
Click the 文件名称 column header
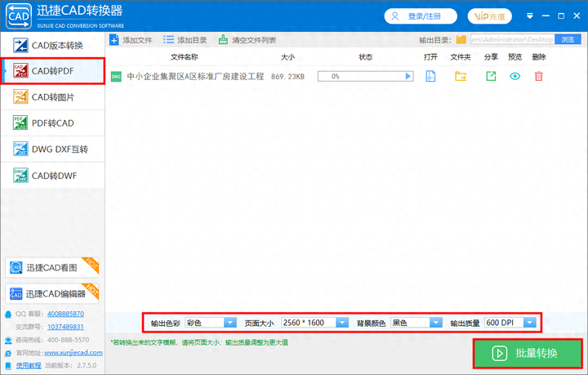184,57
